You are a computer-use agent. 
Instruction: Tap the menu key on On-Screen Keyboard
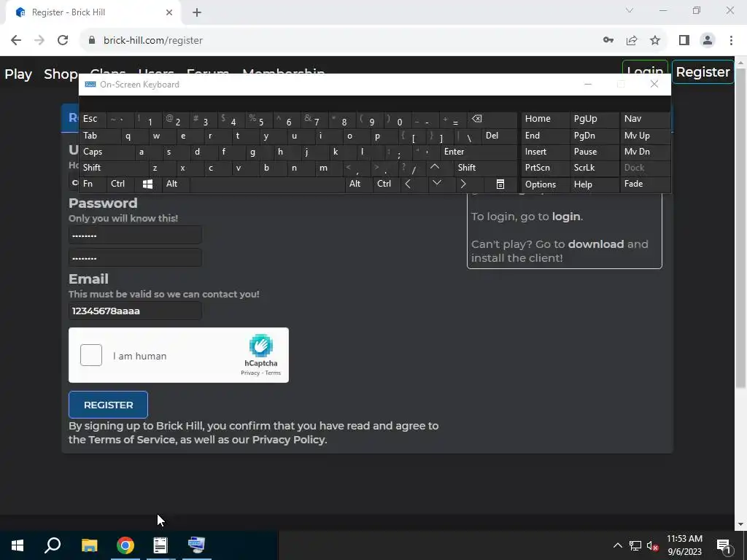[500, 184]
